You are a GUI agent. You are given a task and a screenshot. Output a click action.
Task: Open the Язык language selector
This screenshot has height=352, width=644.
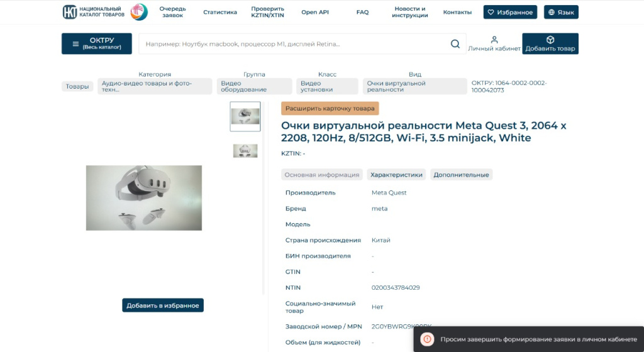point(561,13)
